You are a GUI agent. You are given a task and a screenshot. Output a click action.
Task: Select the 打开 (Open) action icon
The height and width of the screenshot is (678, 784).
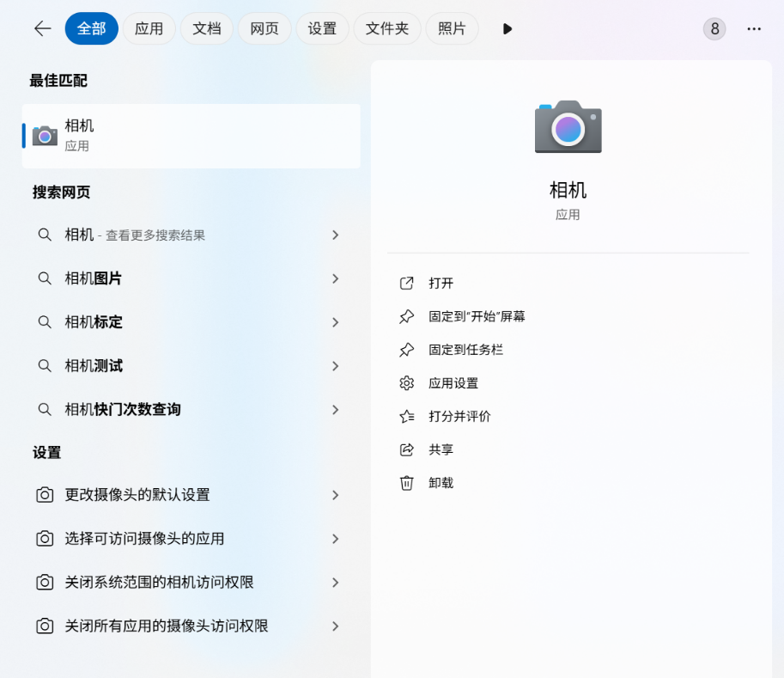click(406, 283)
